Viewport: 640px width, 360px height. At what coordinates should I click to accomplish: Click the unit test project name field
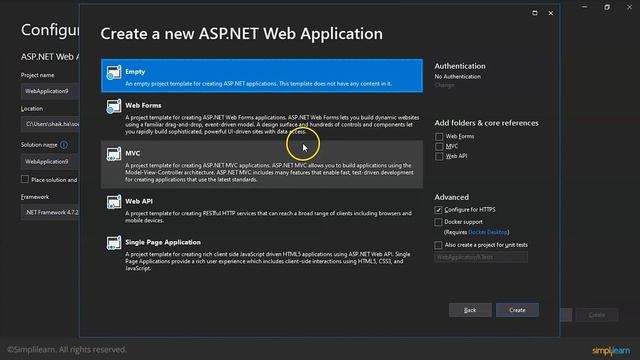pyautogui.click(x=481, y=257)
